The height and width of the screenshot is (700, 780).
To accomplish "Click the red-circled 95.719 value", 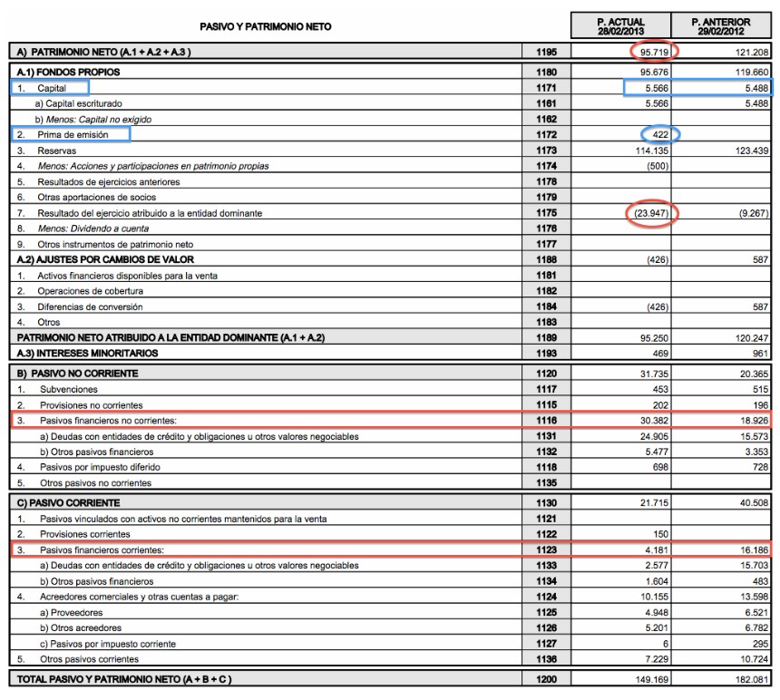I will coord(651,53).
